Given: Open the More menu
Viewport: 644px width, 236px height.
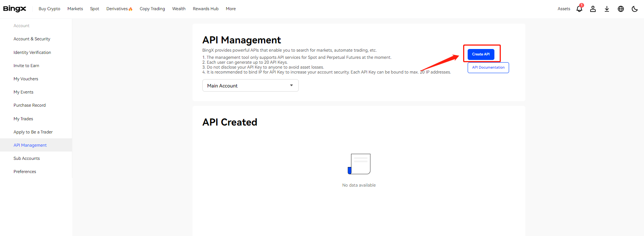Looking at the screenshot, I should (x=231, y=9).
